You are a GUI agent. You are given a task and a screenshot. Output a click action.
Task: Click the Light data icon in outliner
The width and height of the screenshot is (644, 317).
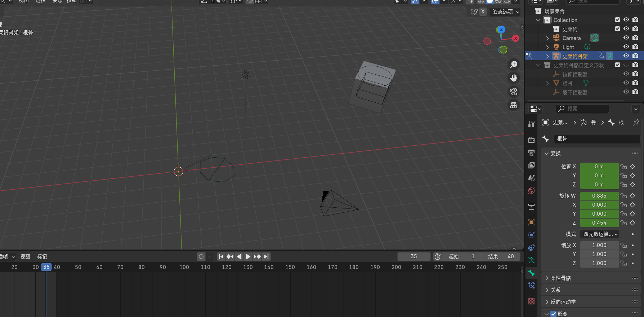587,47
